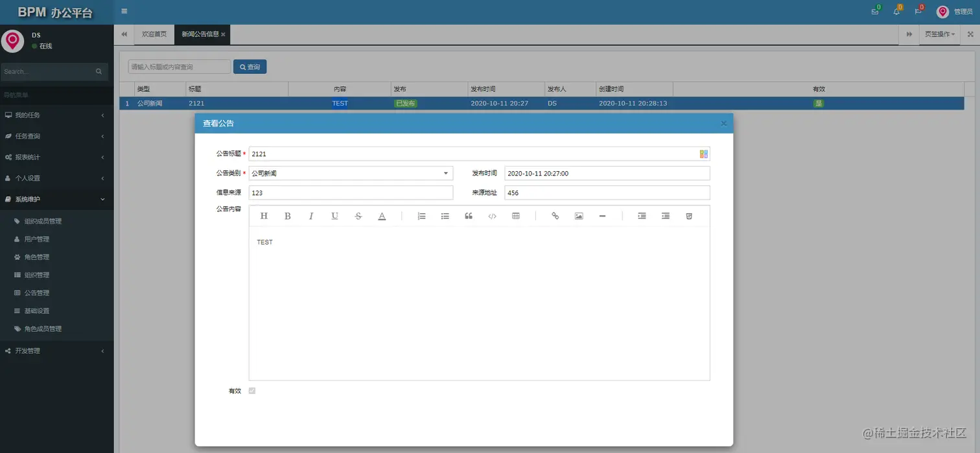Open 公告管理 in sidebar
980x453 pixels.
37,293
